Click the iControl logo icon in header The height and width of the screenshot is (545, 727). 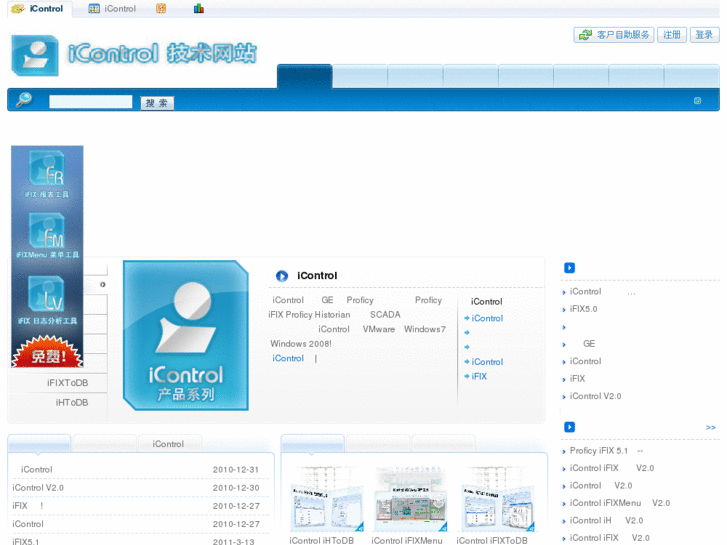coord(35,55)
